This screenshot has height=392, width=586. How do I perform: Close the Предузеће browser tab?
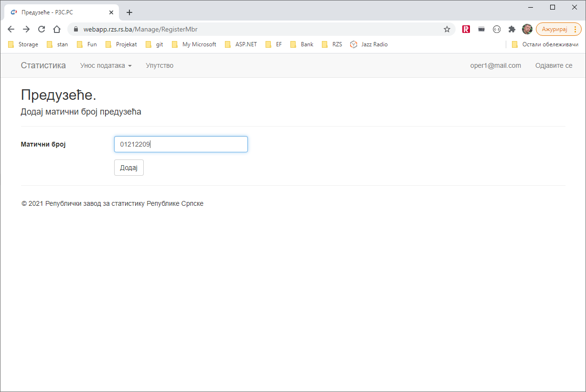point(111,12)
